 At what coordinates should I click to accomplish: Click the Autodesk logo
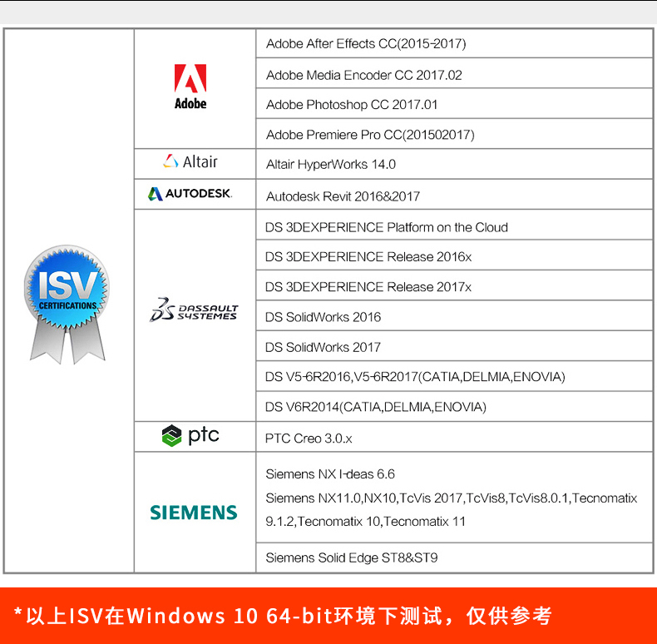(190, 194)
